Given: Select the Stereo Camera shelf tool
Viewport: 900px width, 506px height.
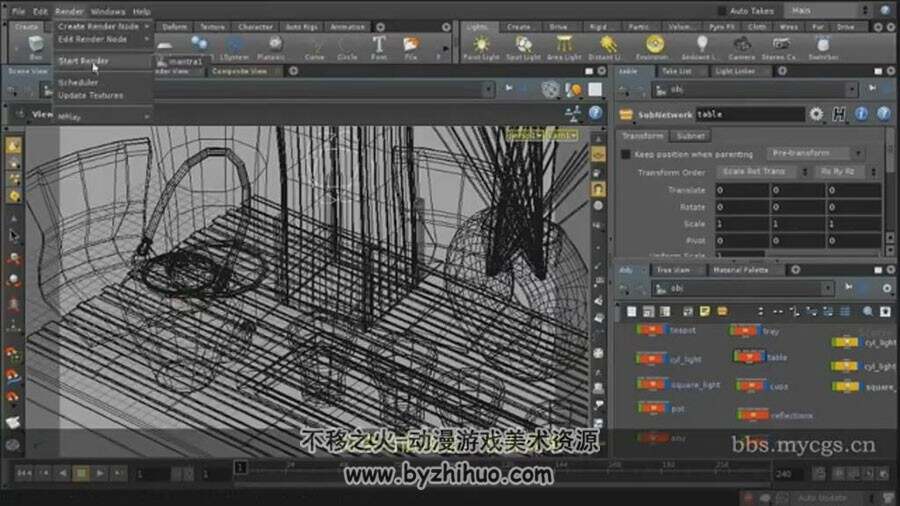Looking at the screenshot, I should coord(780,47).
